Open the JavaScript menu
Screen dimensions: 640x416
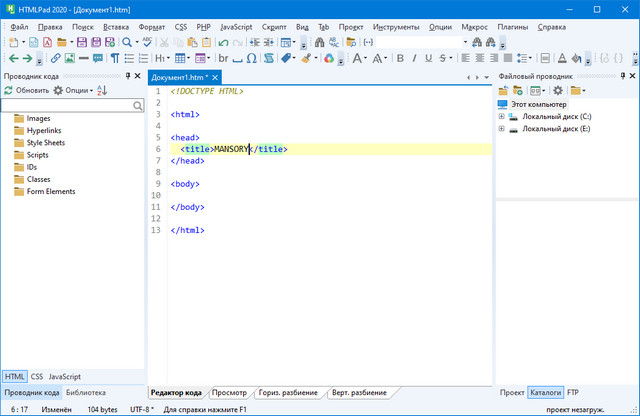tap(235, 26)
